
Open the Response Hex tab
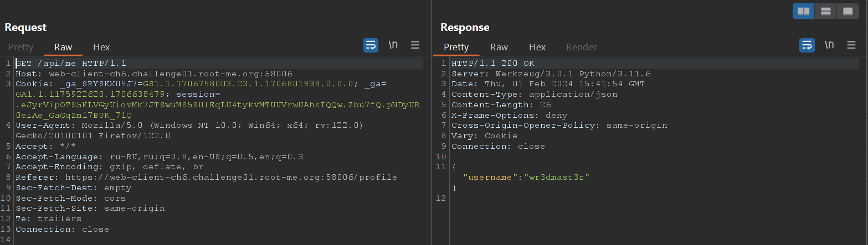537,48
